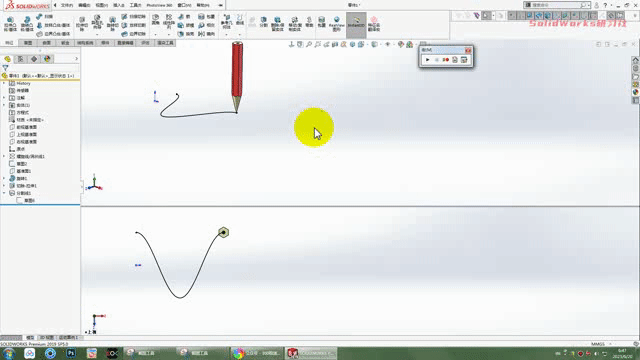Screen dimensions: 640x360
Task: Open the MMGS unit system selector
Action: coord(598,344)
